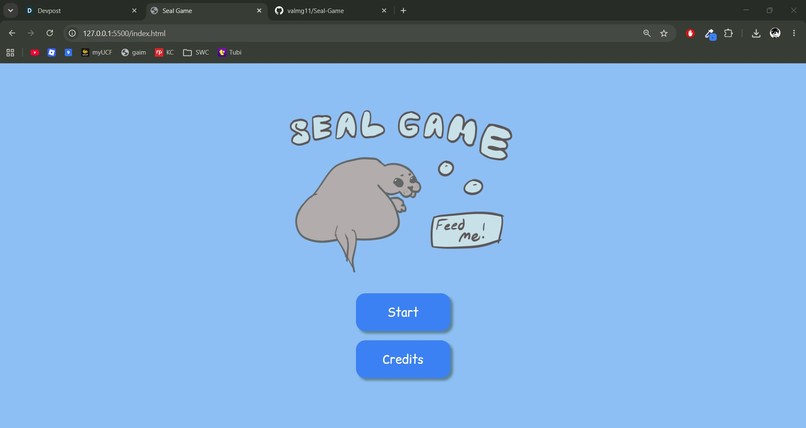Show browser downloads

click(x=756, y=33)
